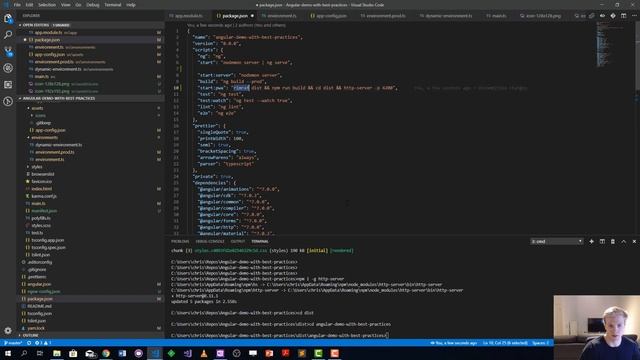Split the terminal panel

coord(602,242)
